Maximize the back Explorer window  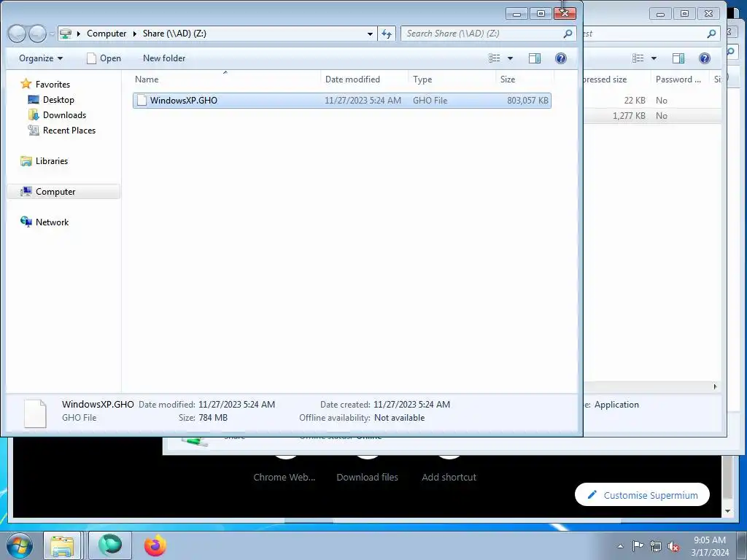pyautogui.click(x=684, y=14)
